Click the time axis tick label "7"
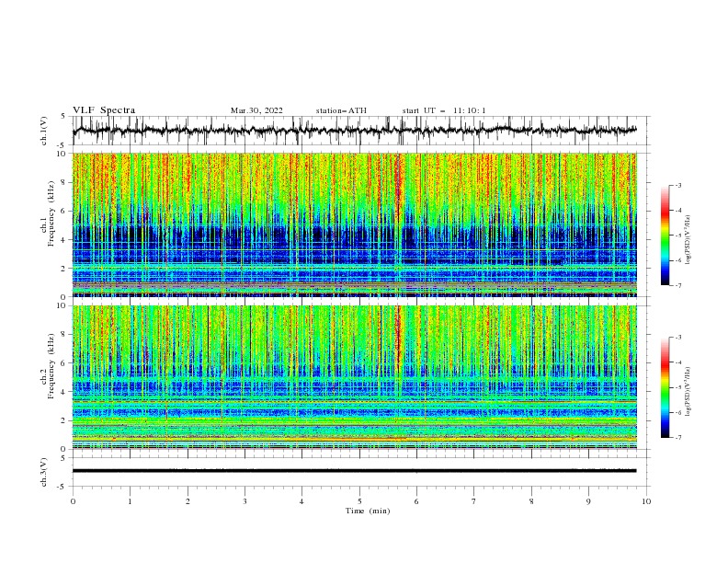Screen dimensions: 728x563 474,501
